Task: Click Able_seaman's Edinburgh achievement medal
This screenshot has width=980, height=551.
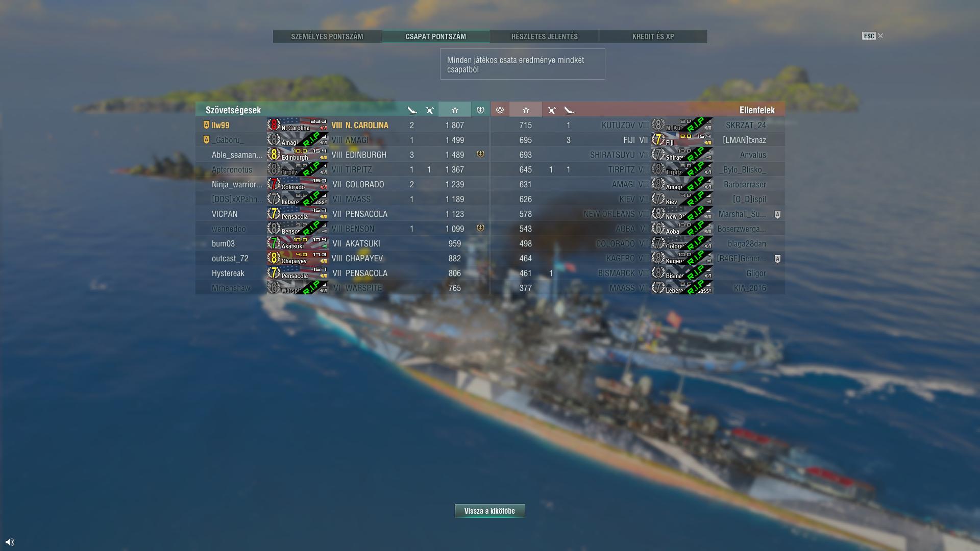Action: (x=480, y=154)
